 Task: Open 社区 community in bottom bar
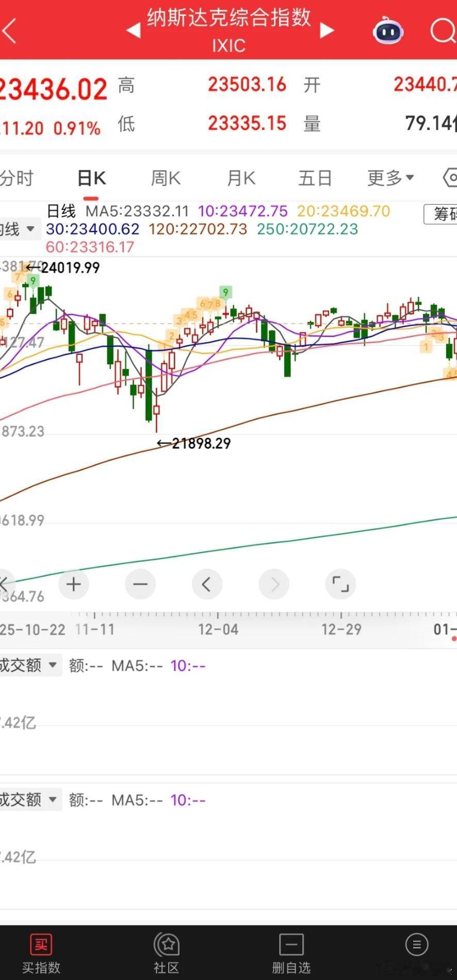pyautogui.click(x=166, y=953)
